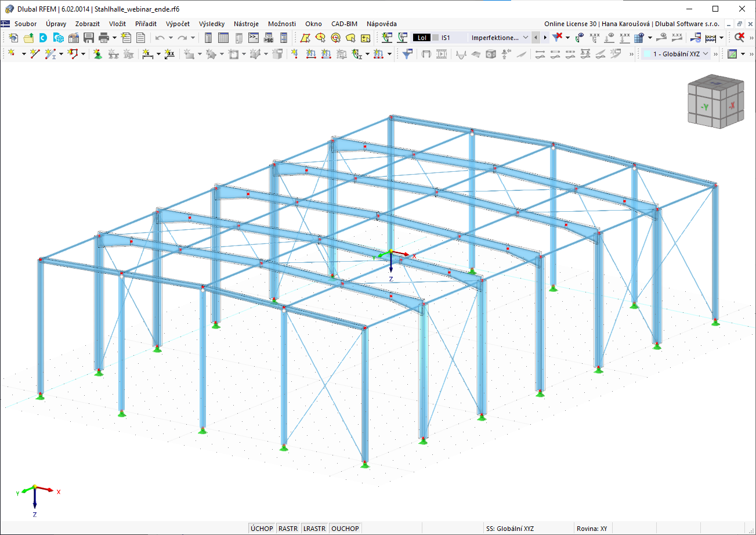
Task: Open the CAD-BIM menu
Action: tap(343, 24)
